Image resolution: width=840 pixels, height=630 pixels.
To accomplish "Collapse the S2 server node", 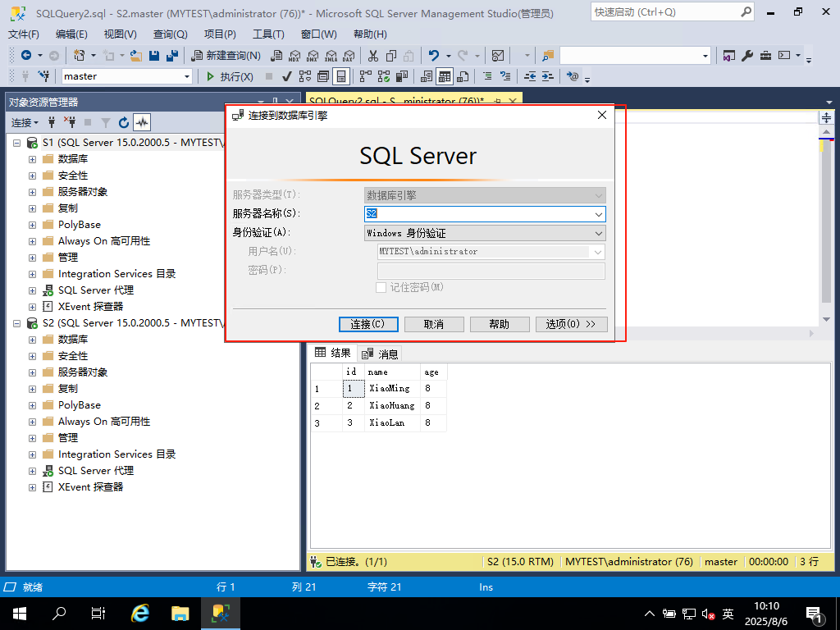I will pyautogui.click(x=17, y=323).
